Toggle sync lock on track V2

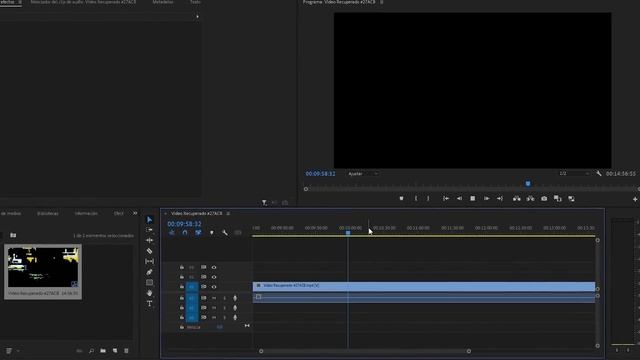tap(203, 277)
